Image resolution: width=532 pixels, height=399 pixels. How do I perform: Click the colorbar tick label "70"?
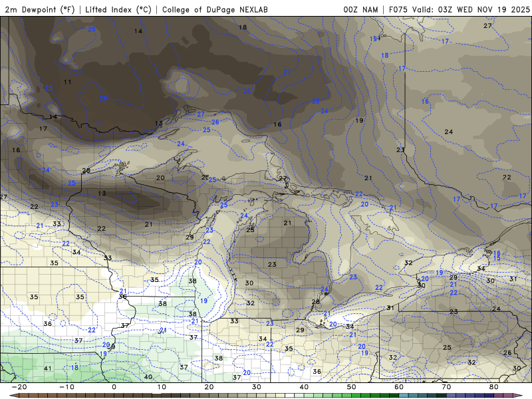(446, 387)
